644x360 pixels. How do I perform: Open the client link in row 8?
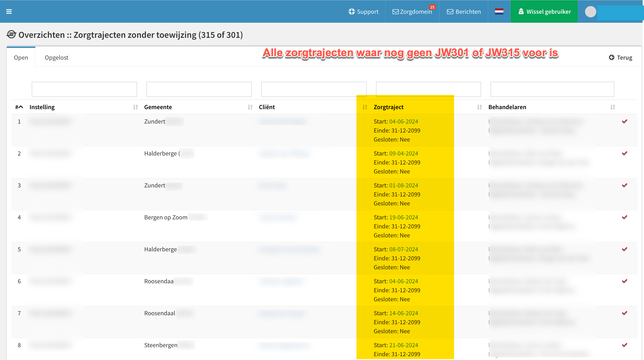click(x=284, y=345)
